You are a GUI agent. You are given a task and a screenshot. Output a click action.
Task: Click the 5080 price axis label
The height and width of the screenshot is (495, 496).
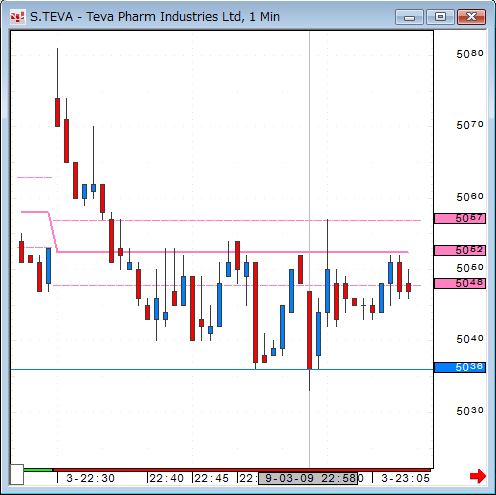click(x=470, y=54)
